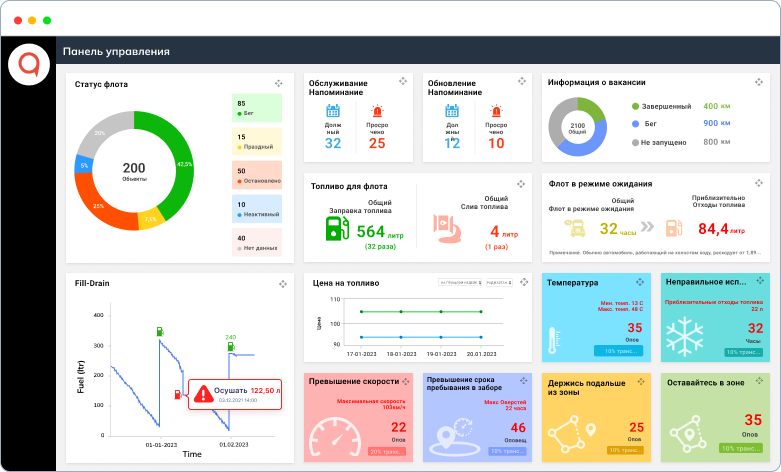Click the thermometer icon in Температура card
The image size is (781, 472).
(554, 341)
